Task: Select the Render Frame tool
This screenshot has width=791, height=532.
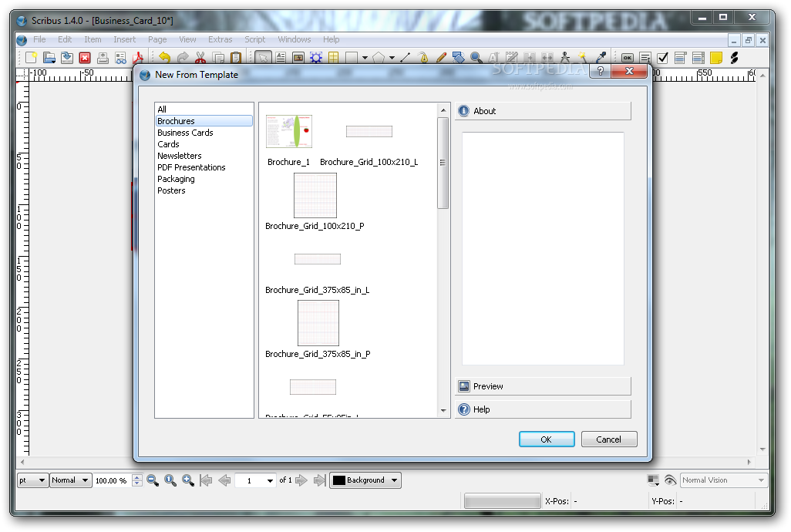Action: click(316, 58)
